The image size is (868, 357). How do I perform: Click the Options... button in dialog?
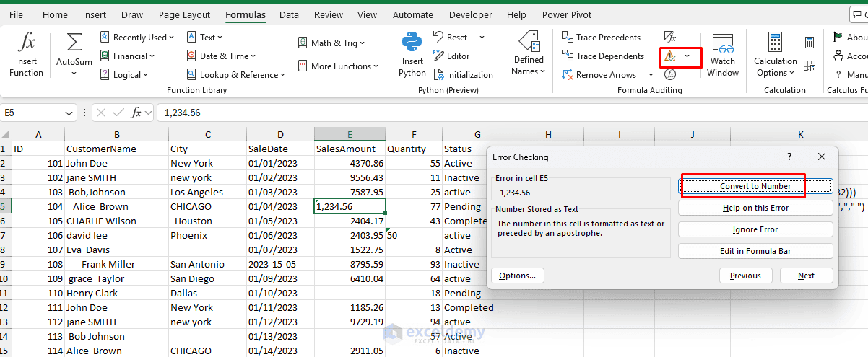(517, 276)
